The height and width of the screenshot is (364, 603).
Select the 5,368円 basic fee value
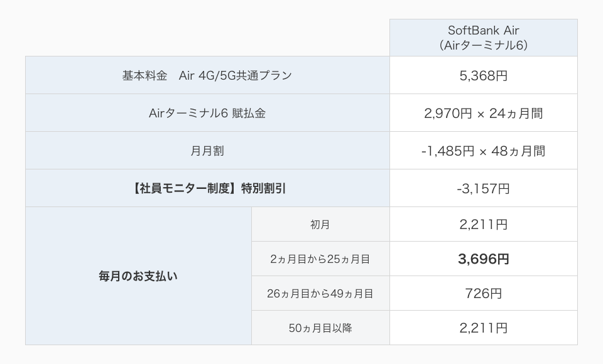click(x=483, y=75)
